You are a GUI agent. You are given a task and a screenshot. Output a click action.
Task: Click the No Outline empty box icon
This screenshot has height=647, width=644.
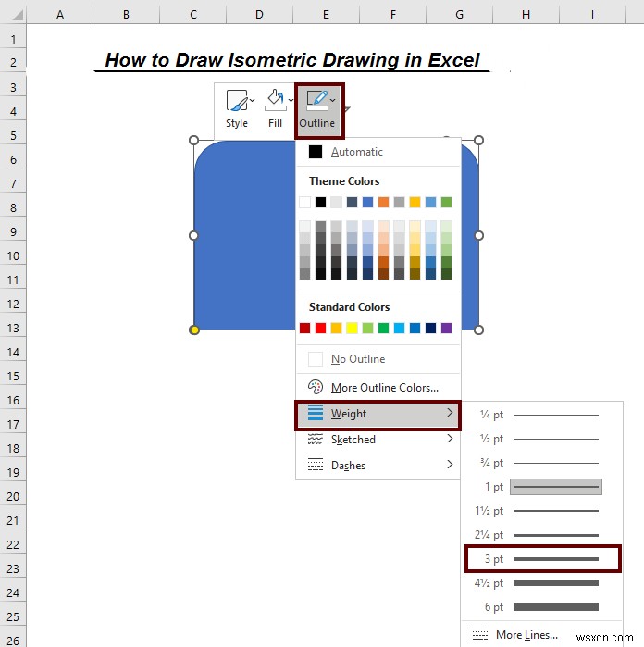point(316,359)
